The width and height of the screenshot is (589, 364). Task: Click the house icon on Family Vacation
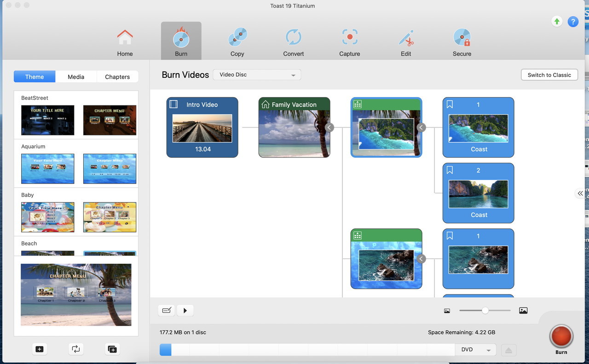click(266, 104)
